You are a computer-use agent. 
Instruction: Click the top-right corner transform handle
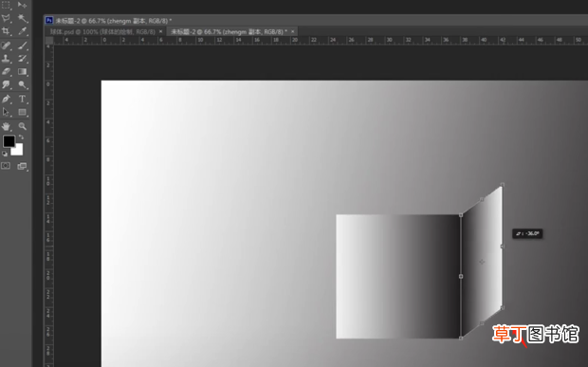pos(503,184)
